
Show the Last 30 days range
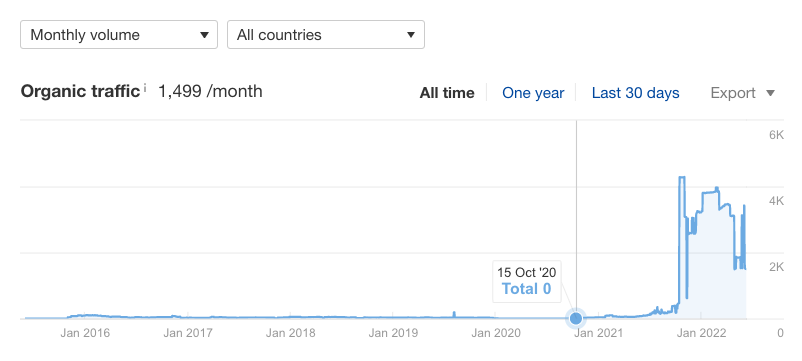pos(636,93)
